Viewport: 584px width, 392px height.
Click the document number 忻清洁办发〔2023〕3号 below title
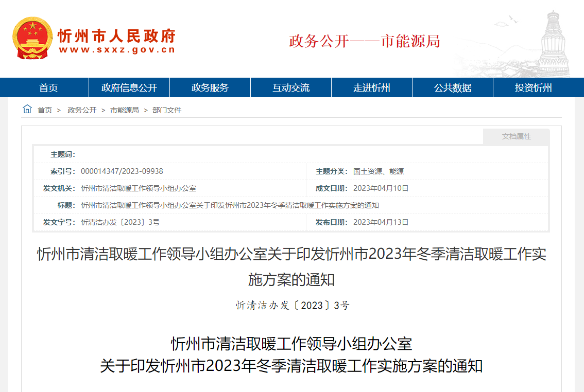tap(292, 306)
